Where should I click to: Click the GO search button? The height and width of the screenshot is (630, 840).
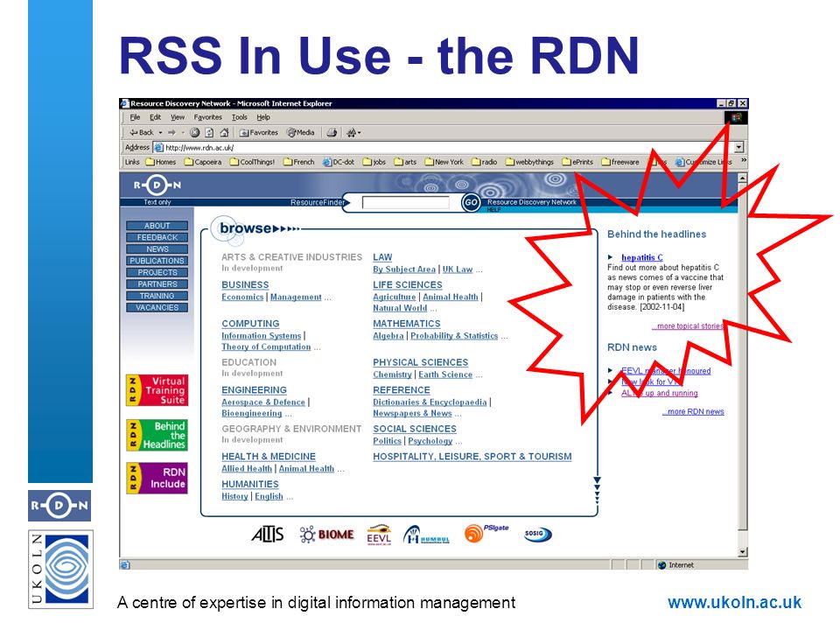click(x=471, y=202)
